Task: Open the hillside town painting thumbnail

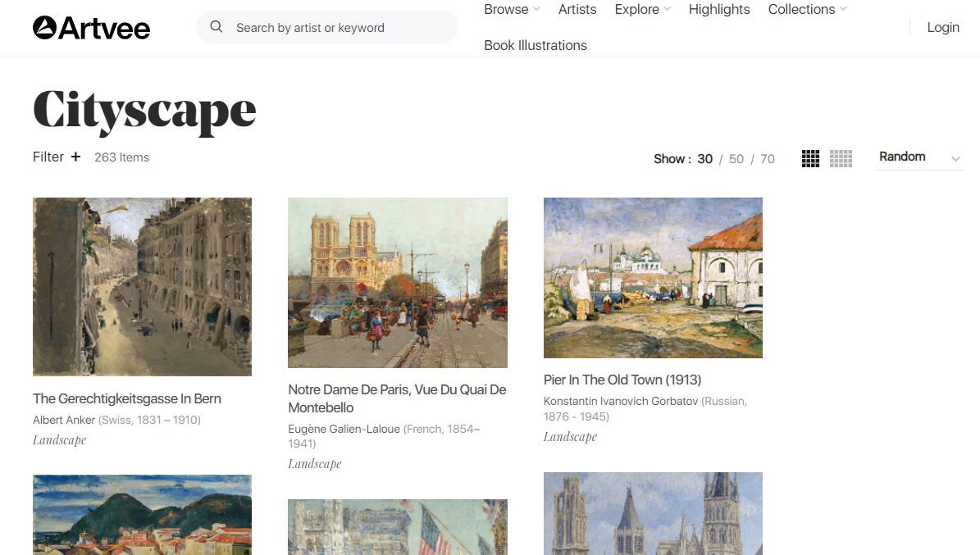Action: (142, 515)
